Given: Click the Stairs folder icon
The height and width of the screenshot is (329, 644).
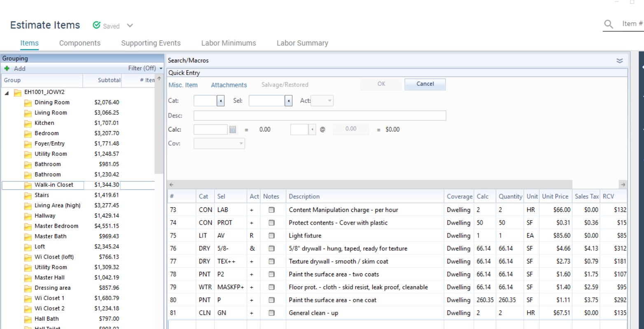Looking at the screenshot, I should [x=28, y=195].
